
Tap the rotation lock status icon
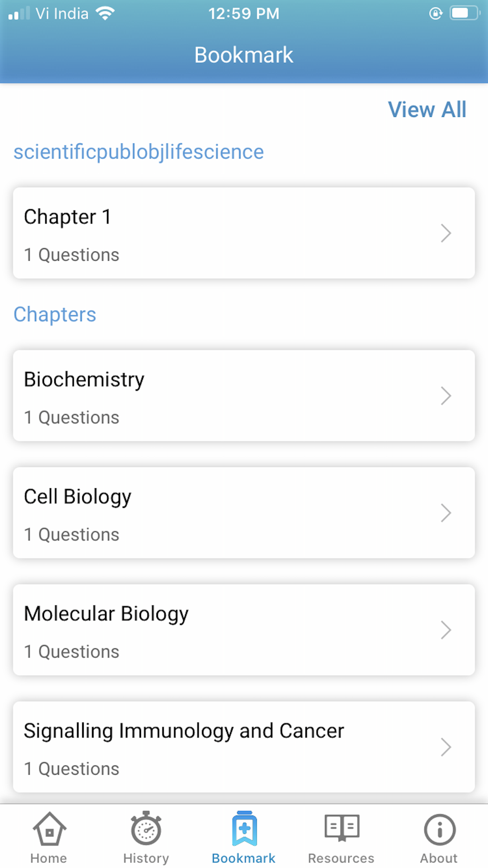435,13
